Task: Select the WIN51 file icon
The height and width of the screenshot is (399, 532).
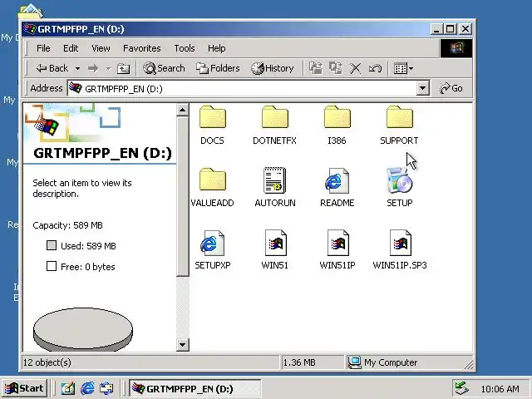Action: coord(275,243)
